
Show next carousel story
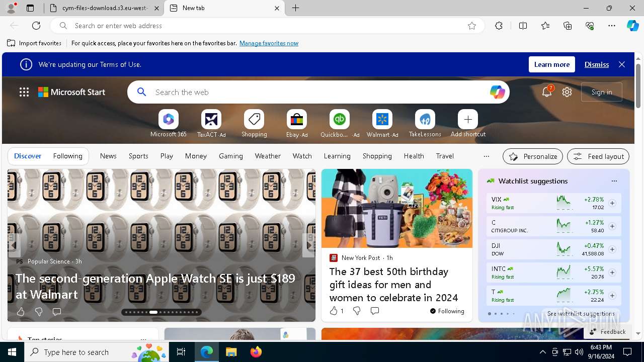coord(309,245)
